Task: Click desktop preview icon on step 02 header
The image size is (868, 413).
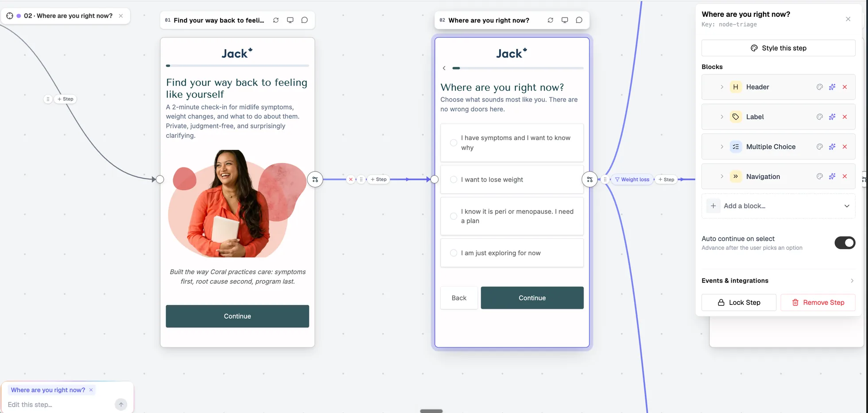Action: pyautogui.click(x=565, y=20)
